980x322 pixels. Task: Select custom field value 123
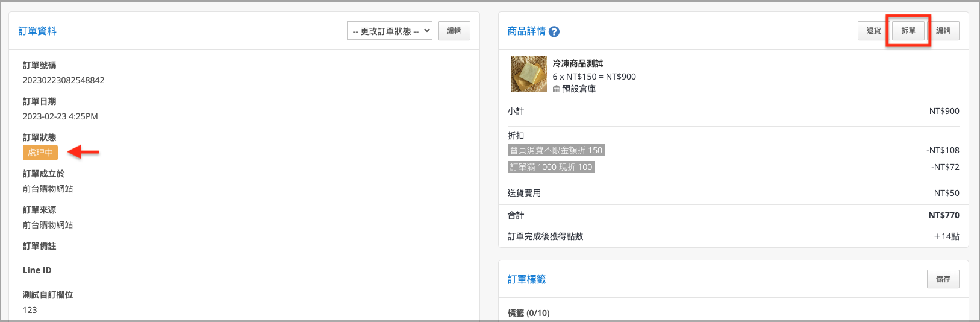[x=30, y=310]
